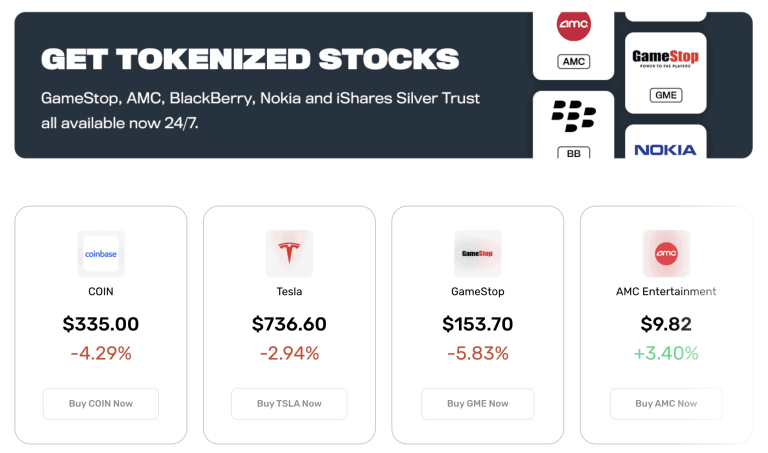Click the AMC +3.40% change value

666,353
